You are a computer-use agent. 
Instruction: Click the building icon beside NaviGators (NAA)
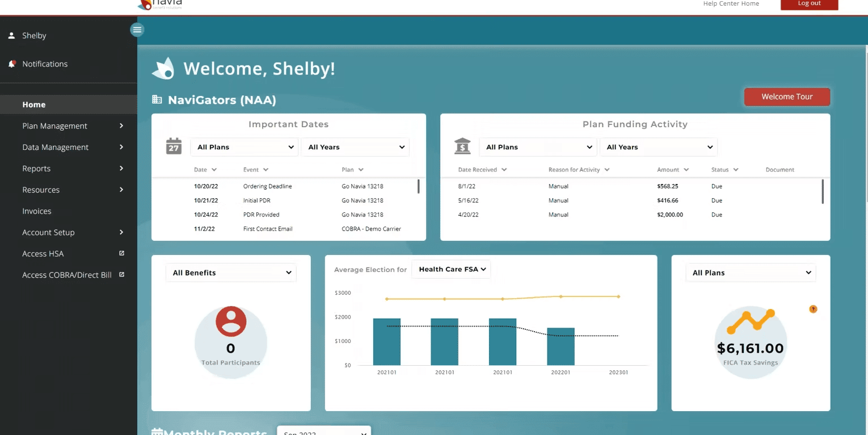[x=157, y=99]
